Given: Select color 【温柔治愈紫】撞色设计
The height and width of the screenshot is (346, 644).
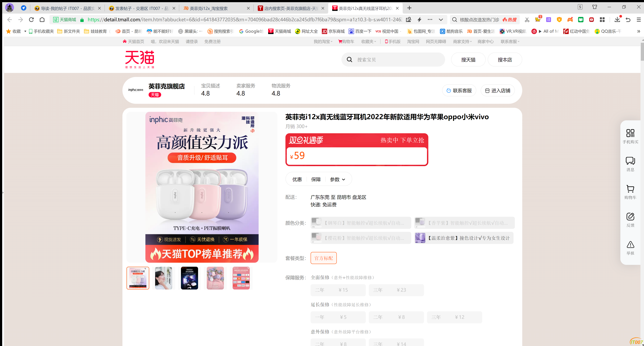Looking at the screenshot, I should (x=464, y=238).
